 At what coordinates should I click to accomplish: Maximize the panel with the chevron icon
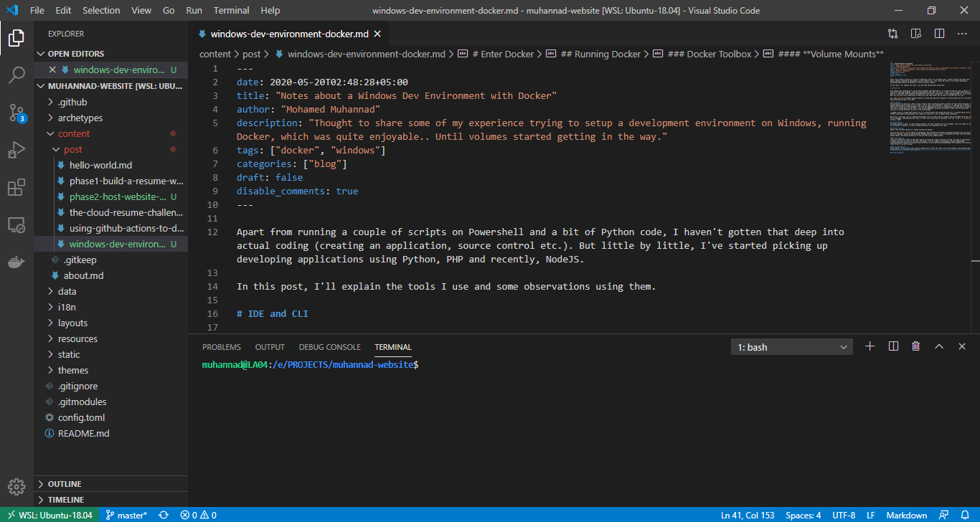[939, 346]
